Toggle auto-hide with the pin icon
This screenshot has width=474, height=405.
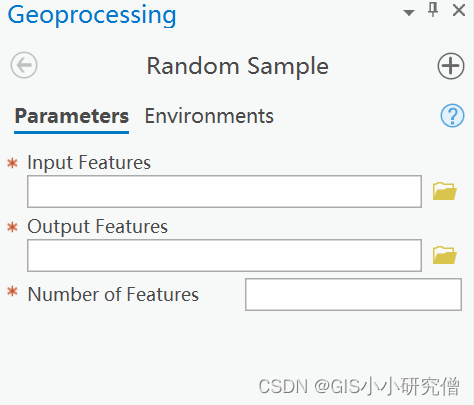(433, 10)
